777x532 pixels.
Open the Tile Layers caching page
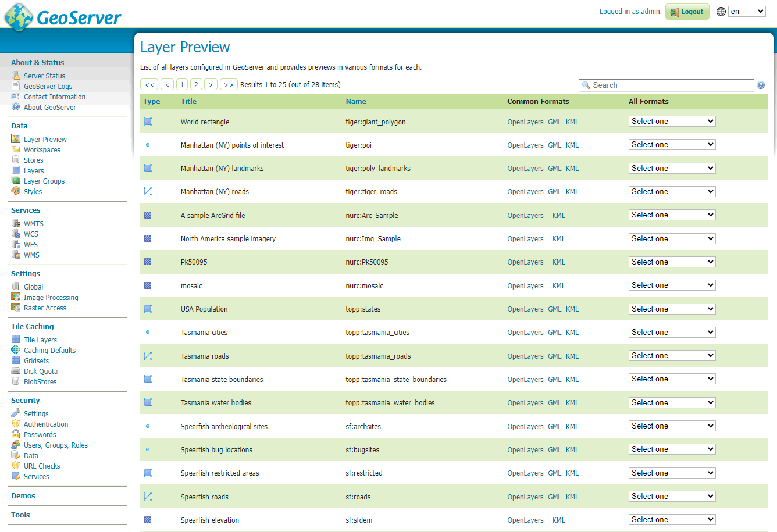coord(41,340)
